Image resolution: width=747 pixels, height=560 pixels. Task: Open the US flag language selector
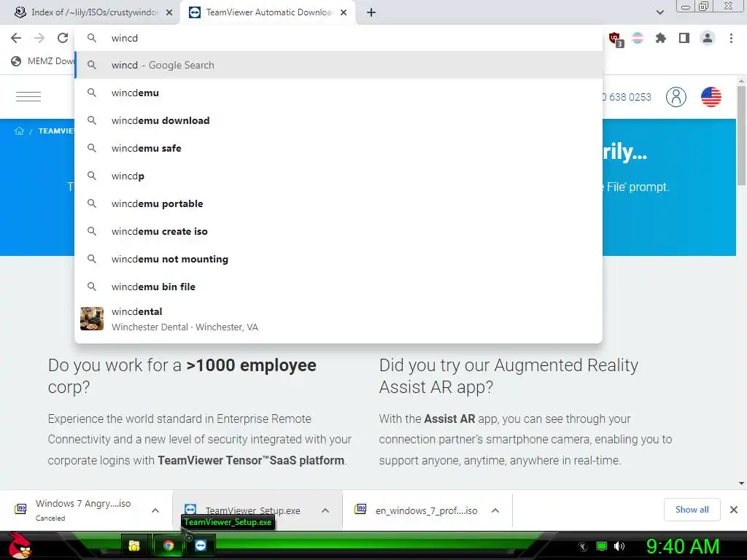click(711, 97)
